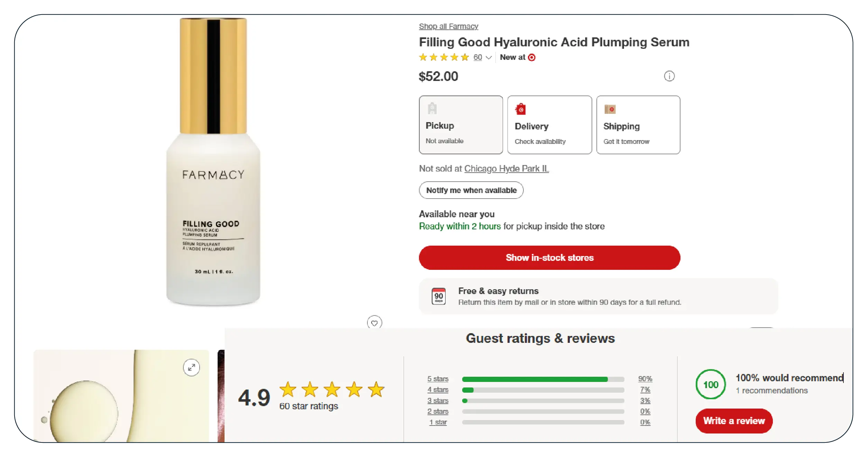Open the Chicago Hyde Park IL link
Screen dimensions: 868x457
click(x=506, y=168)
